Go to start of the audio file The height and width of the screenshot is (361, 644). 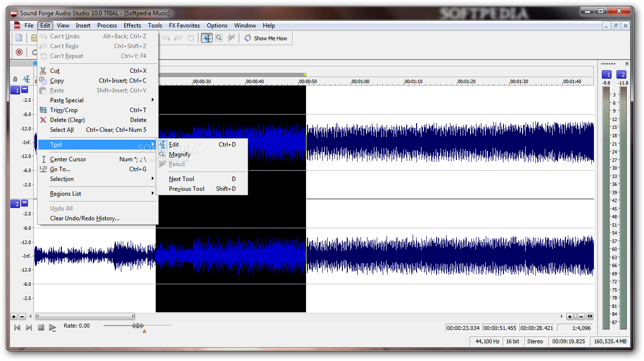(17, 328)
